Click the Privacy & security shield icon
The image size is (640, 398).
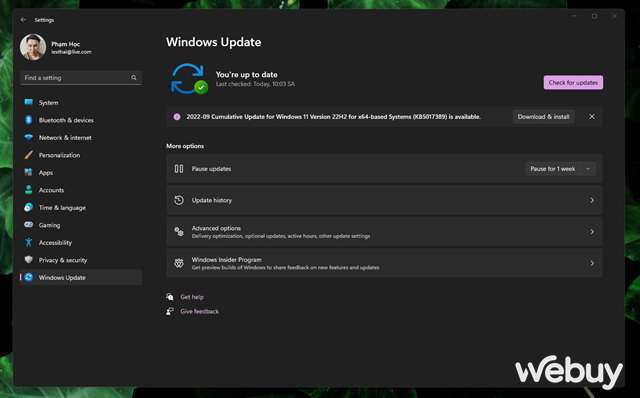click(x=29, y=260)
